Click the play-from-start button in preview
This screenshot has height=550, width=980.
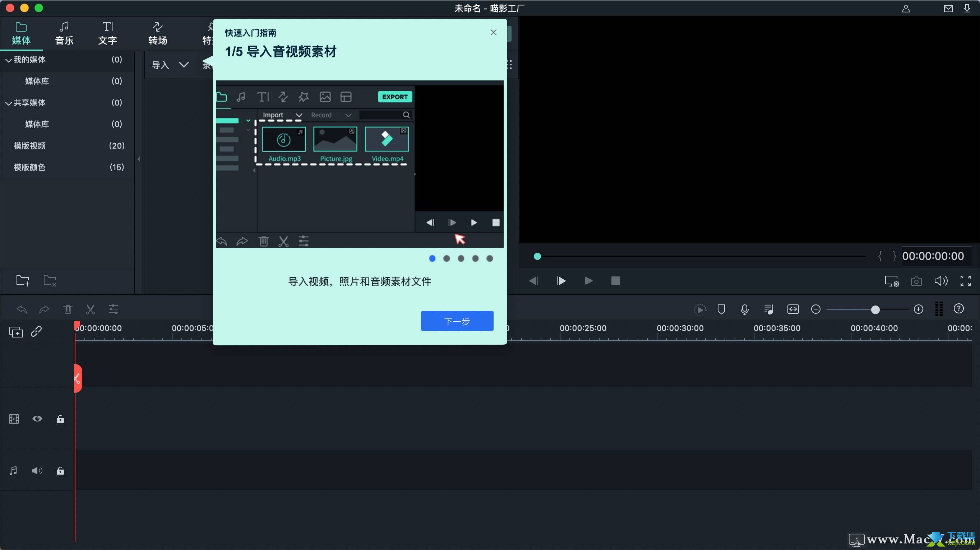[x=561, y=281]
